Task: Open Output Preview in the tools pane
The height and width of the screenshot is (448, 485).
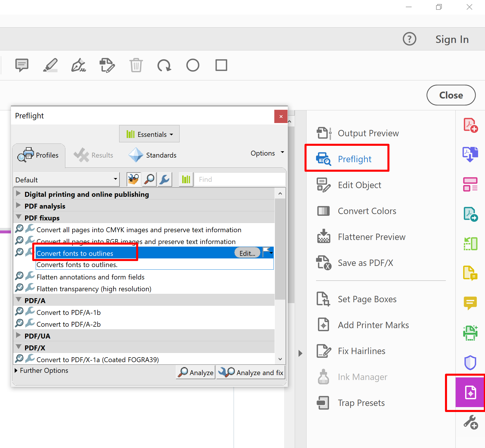Action: tap(357, 133)
